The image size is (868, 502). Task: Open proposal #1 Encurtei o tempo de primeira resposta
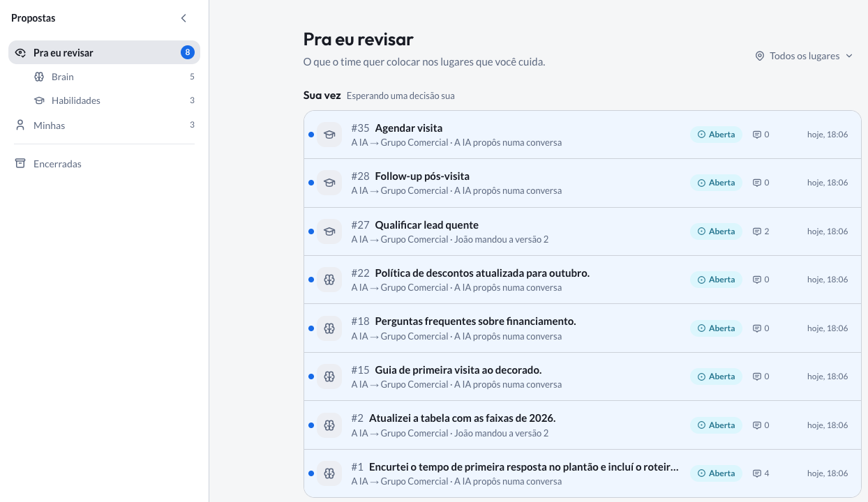[x=583, y=473]
